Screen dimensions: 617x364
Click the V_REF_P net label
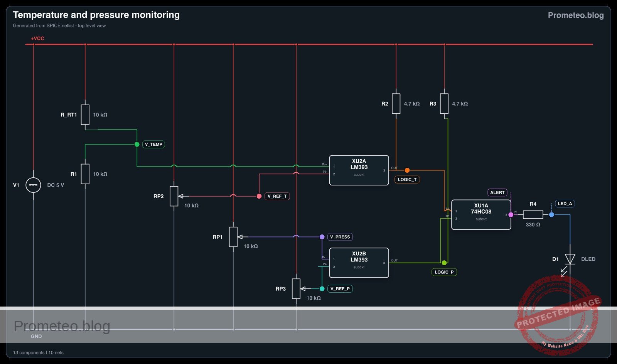340,288
